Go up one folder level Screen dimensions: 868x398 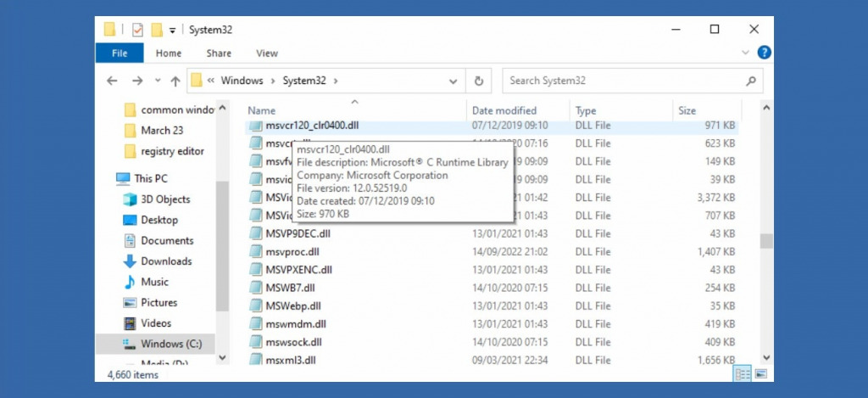pyautogui.click(x=175, y=81)
